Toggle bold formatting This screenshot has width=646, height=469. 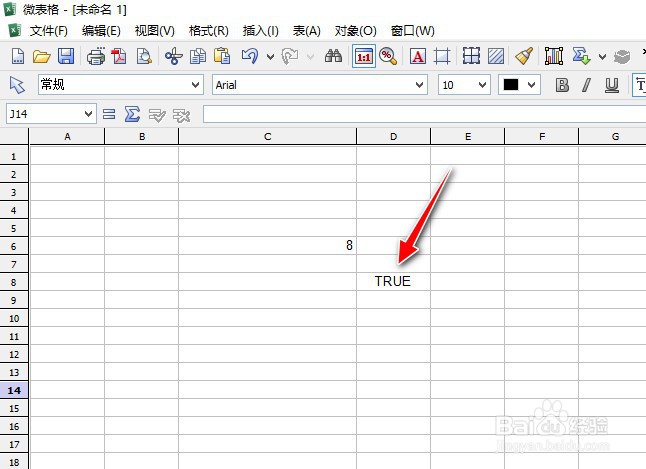coord(562,85)
